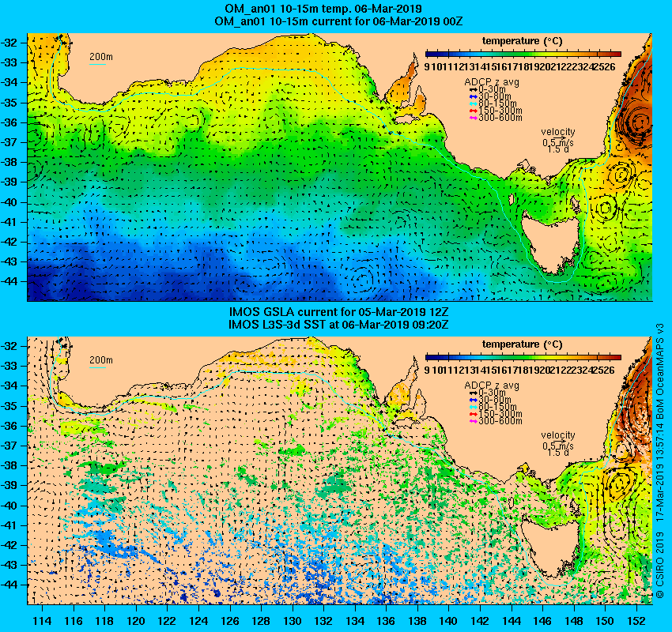Click the blue 30-80m arrow in IMOS legend
This screenshot has height=632, width=672.
tap(473, 400)
